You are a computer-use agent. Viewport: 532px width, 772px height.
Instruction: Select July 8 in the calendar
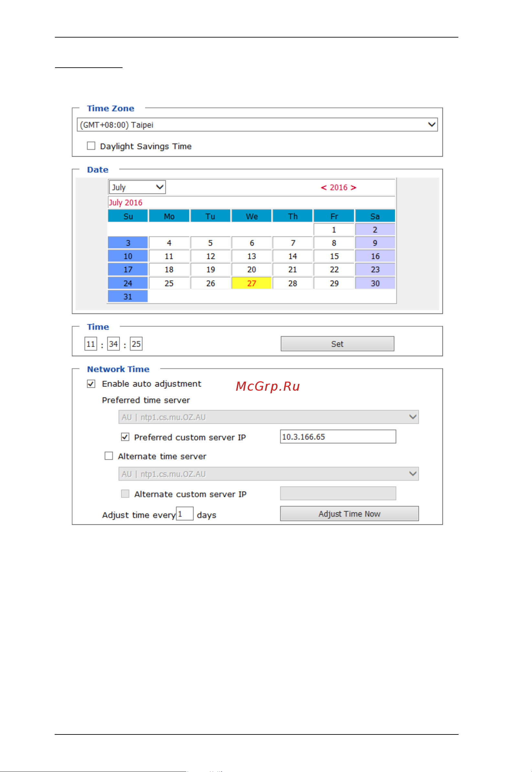click(334, 243)
